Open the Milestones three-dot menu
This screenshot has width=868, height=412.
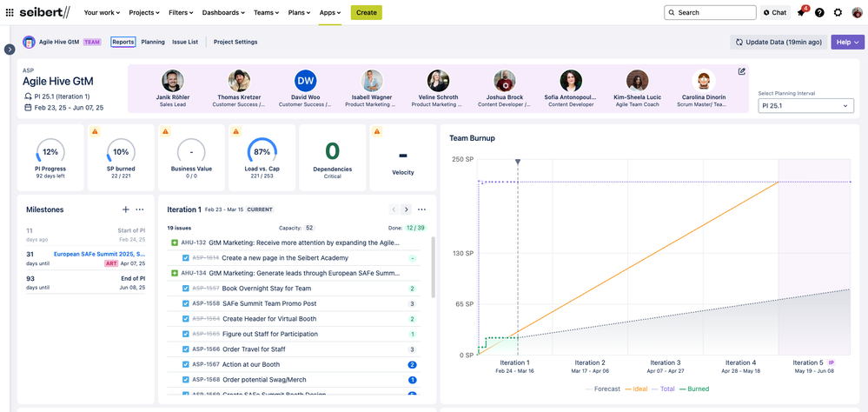click(140, 209)
